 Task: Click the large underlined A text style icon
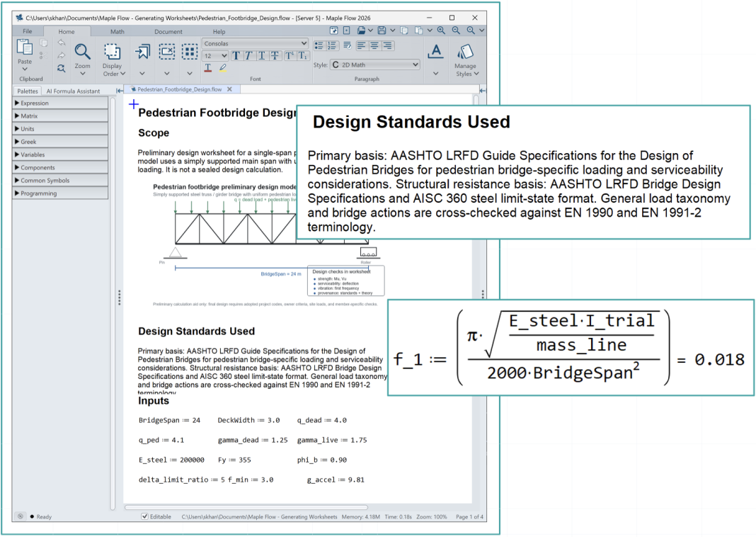click(436, 52)
